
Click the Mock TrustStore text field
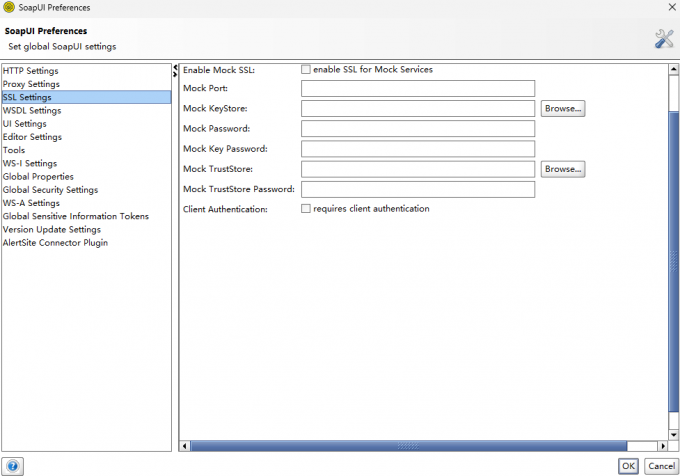coord(418,169)
